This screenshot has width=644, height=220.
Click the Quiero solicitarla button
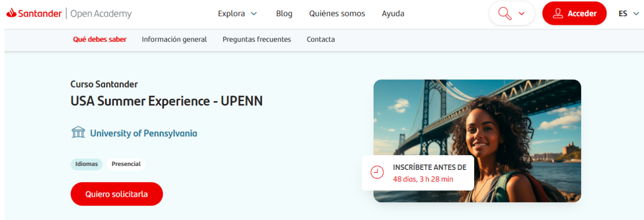(x=117, y=194)
